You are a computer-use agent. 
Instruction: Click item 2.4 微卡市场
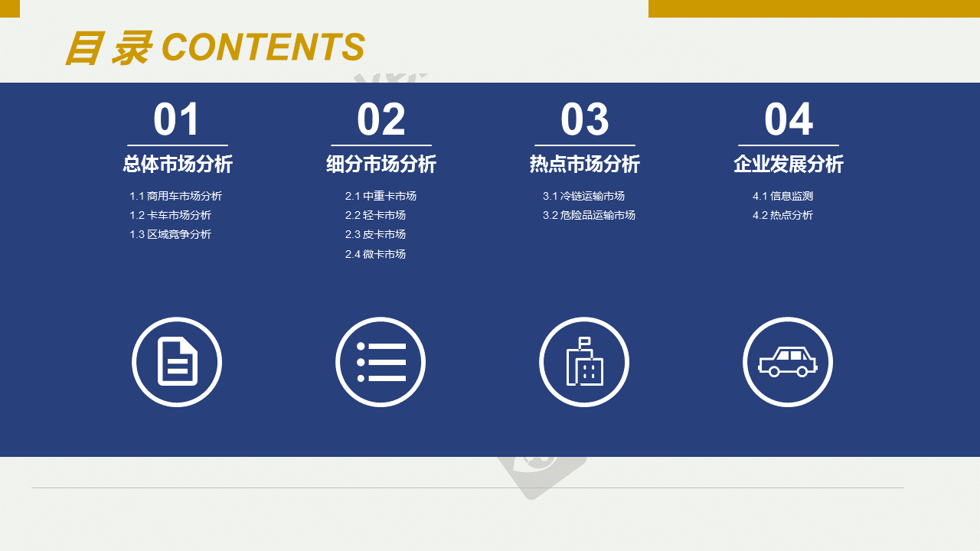[375, 254]
